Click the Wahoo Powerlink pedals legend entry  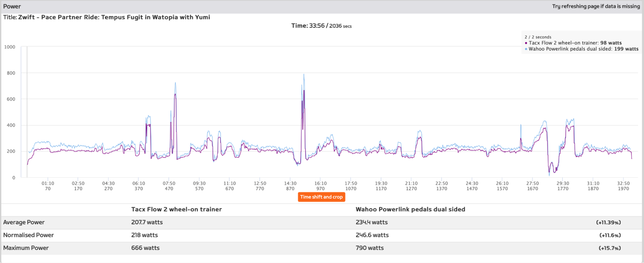pos(582,49)
